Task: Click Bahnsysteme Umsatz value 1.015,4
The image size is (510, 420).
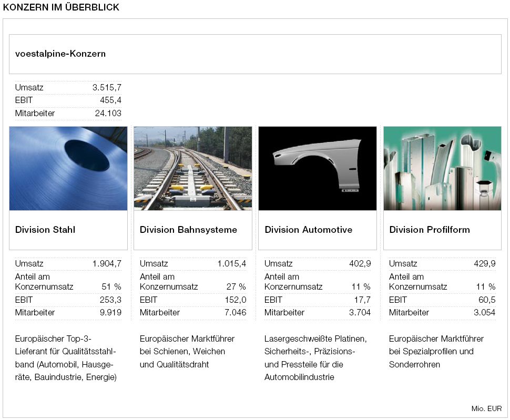Action: click(231, 263)
